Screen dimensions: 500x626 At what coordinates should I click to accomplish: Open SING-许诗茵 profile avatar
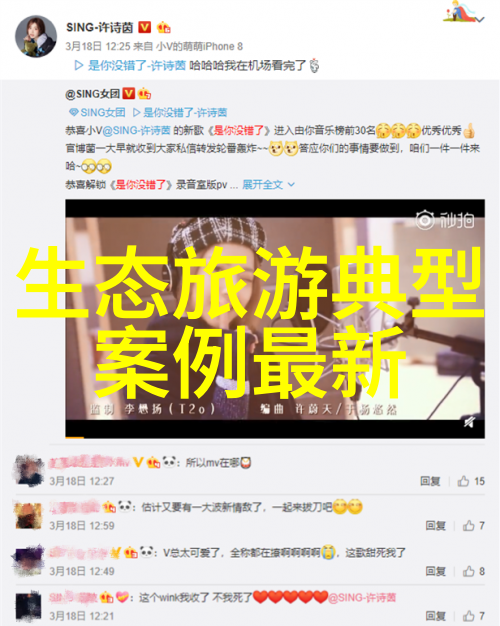36,37
